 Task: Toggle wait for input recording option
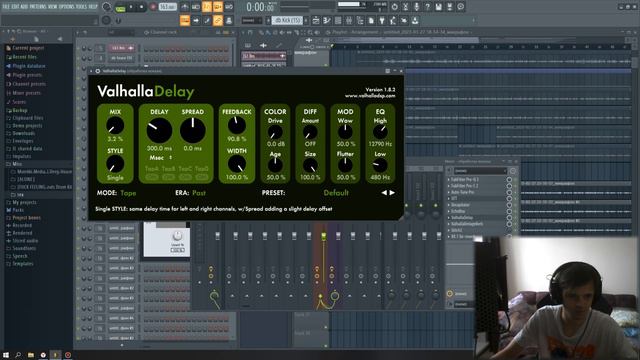(x=196, y=7)
